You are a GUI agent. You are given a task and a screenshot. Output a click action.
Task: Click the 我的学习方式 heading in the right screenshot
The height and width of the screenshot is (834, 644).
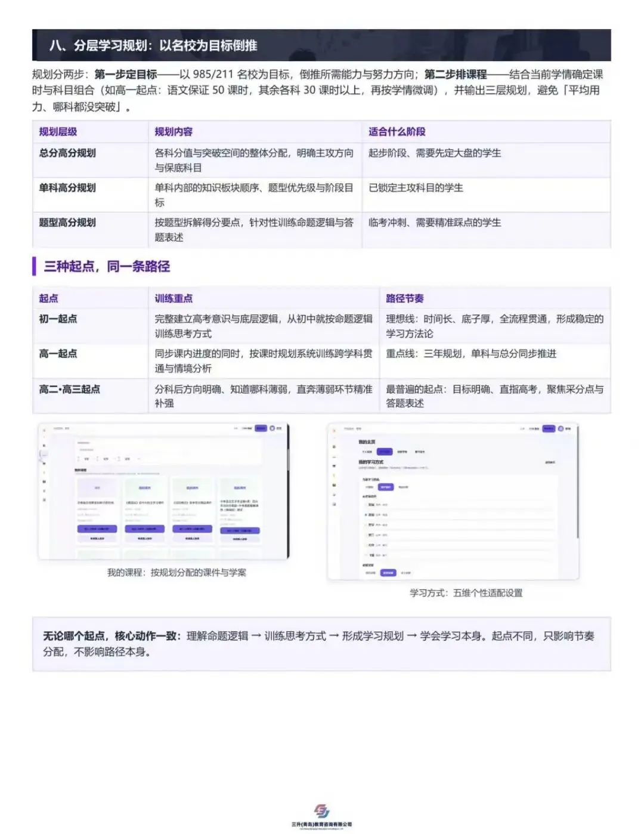(370, 462)
